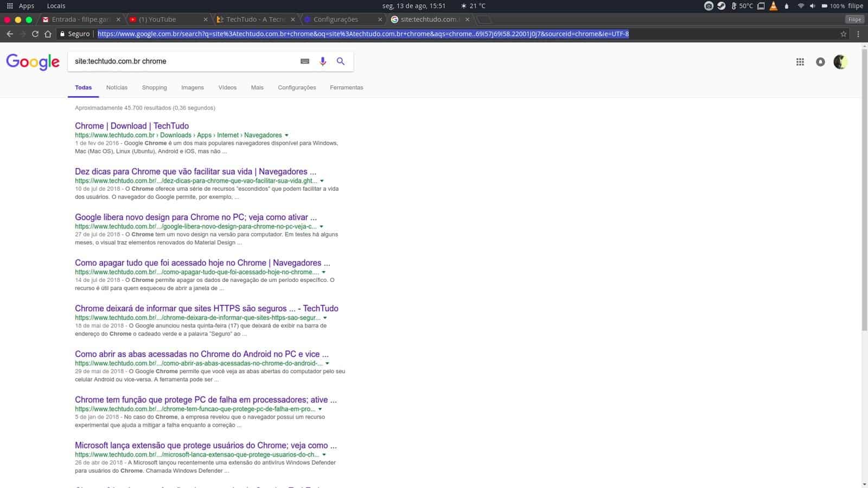Expand arrow beside microsoft-lanca-extensao URL
868x488 pixels.
(x=324, y=455)
